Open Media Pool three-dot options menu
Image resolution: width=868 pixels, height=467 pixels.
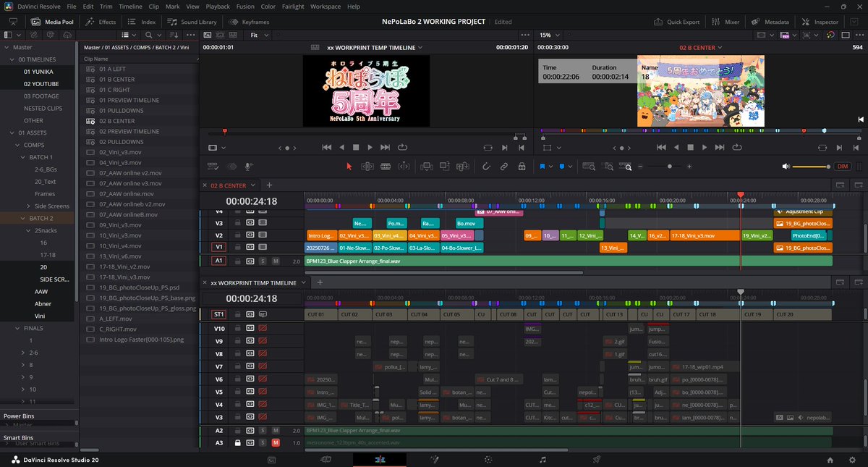[x=190, y=35]
